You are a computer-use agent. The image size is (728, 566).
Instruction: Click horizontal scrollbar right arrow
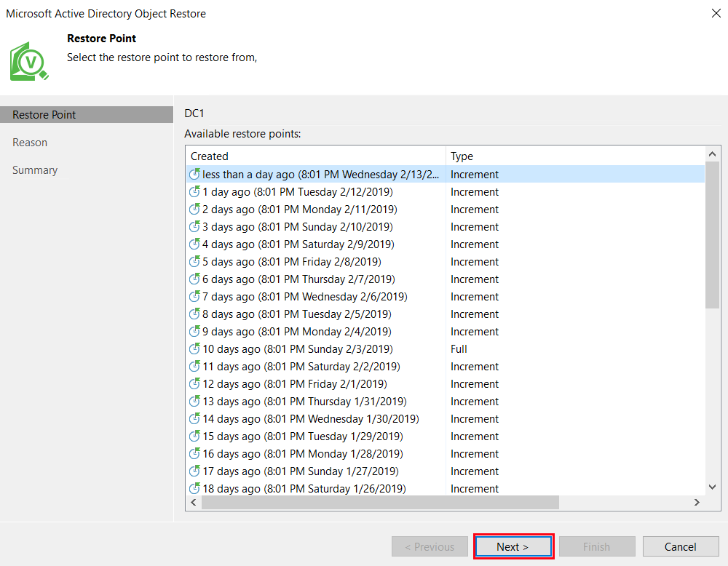tap(697, 502)
